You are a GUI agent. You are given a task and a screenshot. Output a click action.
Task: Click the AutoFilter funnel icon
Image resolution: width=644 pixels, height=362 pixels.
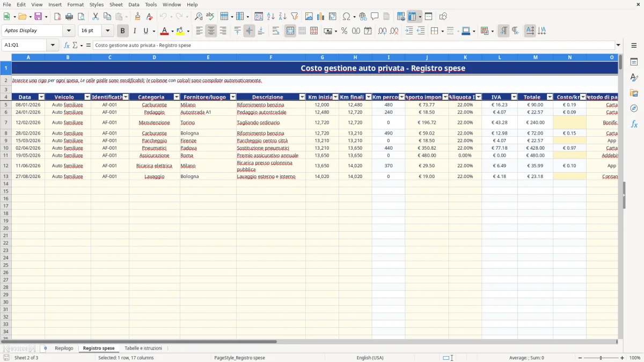(x=295, y=17)
